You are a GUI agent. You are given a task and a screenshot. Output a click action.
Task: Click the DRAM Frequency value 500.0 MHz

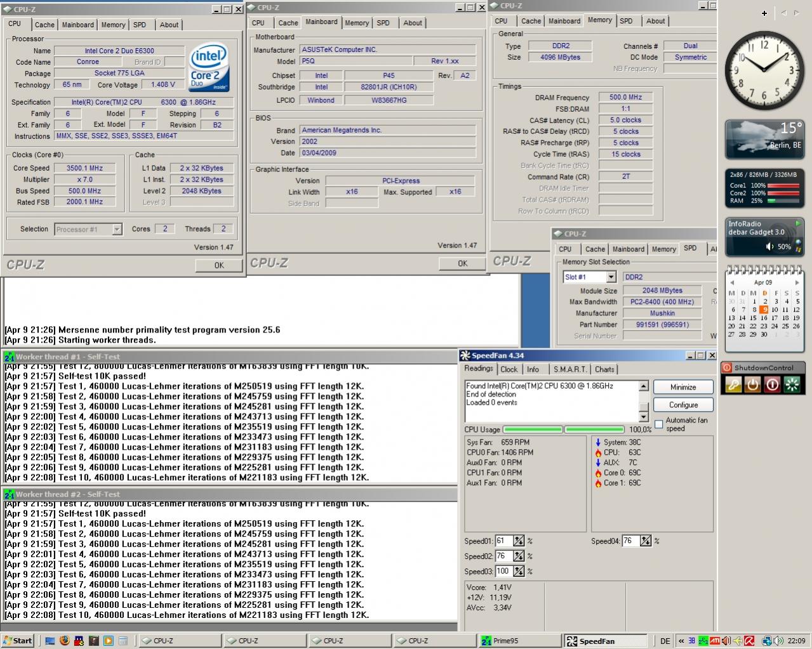point(625,97)
